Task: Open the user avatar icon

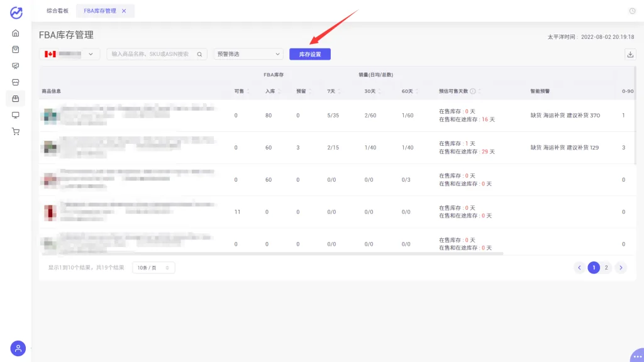Action: (18, 348)
